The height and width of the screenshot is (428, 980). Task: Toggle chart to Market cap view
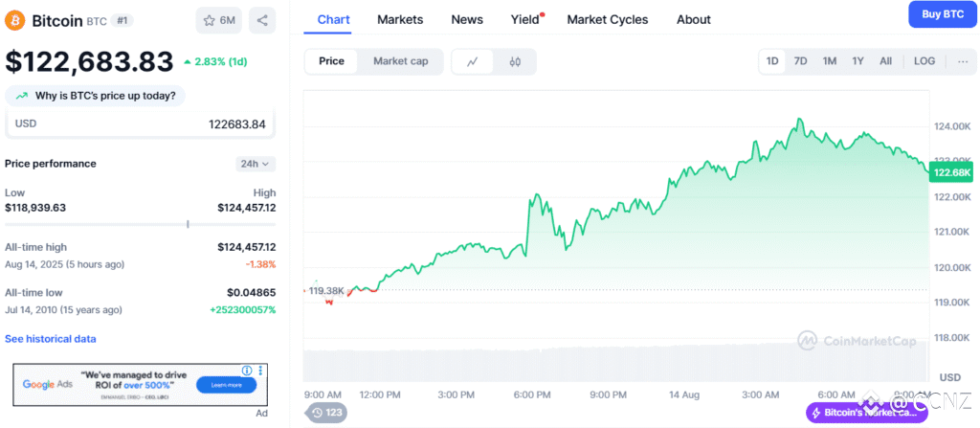click(x=401, y=61)
